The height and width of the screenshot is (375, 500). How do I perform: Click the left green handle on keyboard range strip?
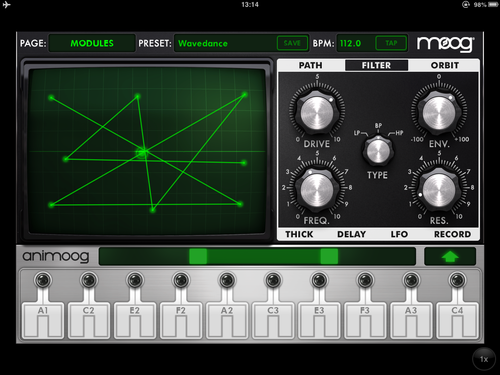198,256
